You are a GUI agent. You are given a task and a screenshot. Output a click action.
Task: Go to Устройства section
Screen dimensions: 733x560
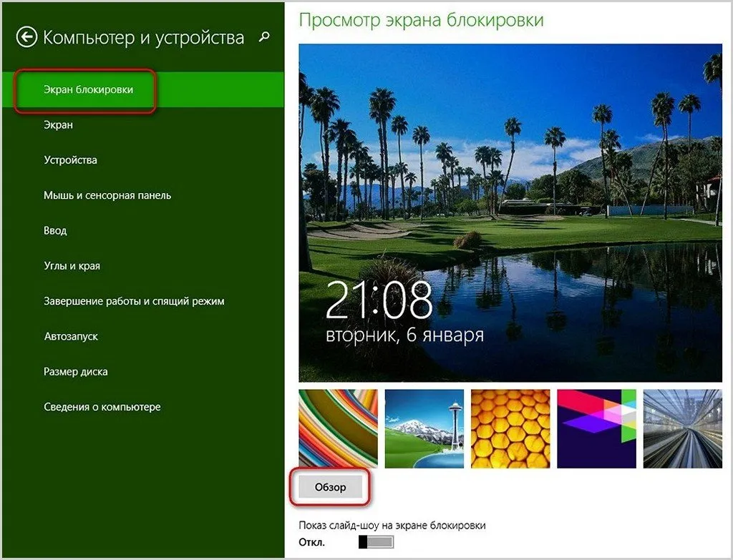[71, 160]
